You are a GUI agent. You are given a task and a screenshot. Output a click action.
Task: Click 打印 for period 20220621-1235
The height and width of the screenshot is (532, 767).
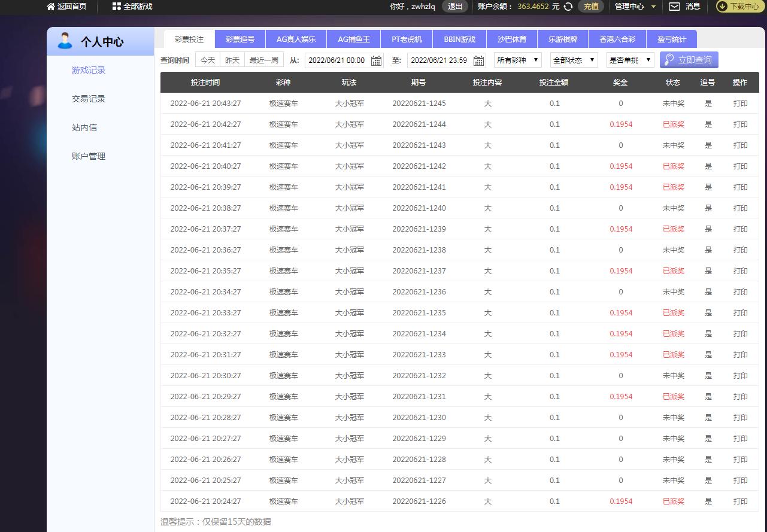pyautogui.click(x=741, y=312)
